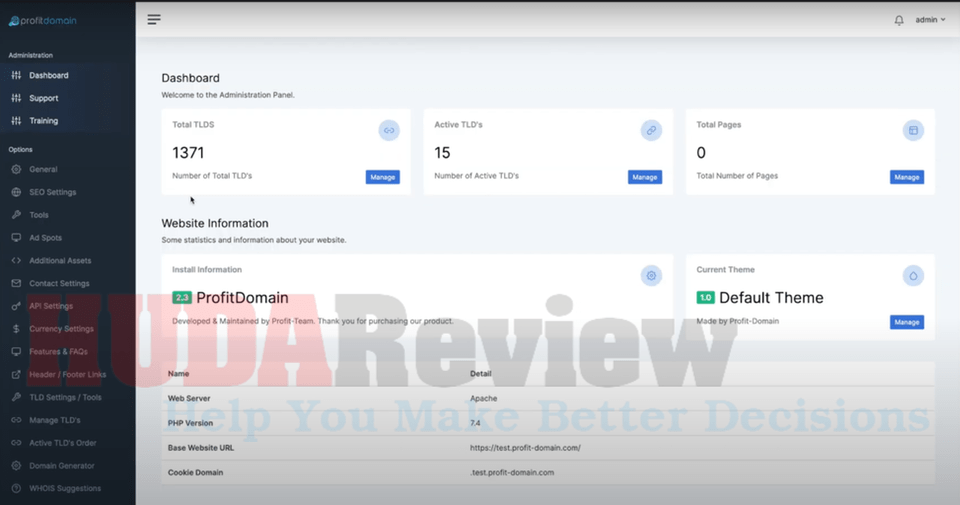Click the WHOIS Suggestions icon
The image size is (960, 505).
pos(16,488)
